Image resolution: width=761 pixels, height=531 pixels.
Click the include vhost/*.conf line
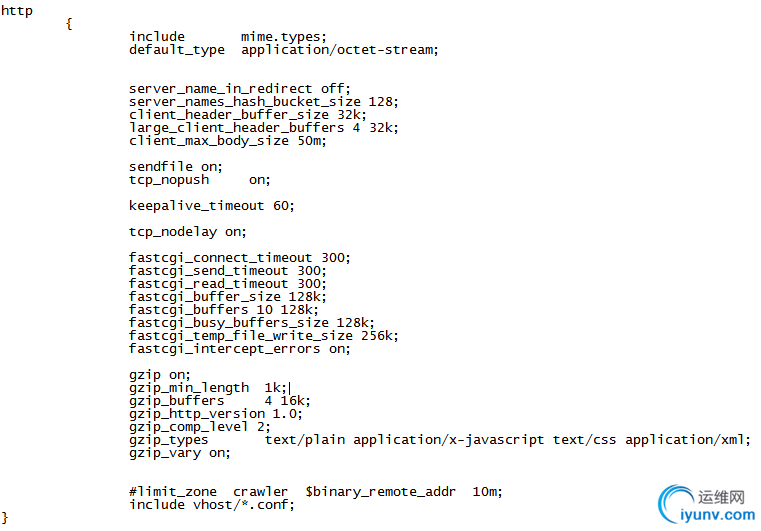coord(212,504)
